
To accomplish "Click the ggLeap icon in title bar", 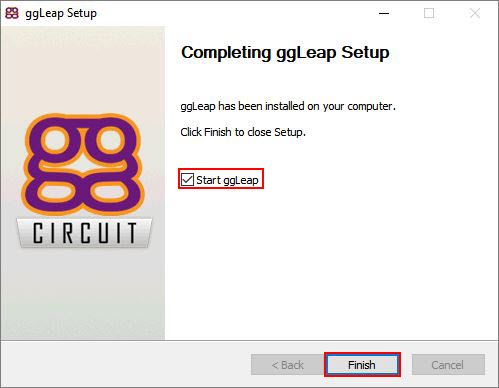I will [12, 13].
